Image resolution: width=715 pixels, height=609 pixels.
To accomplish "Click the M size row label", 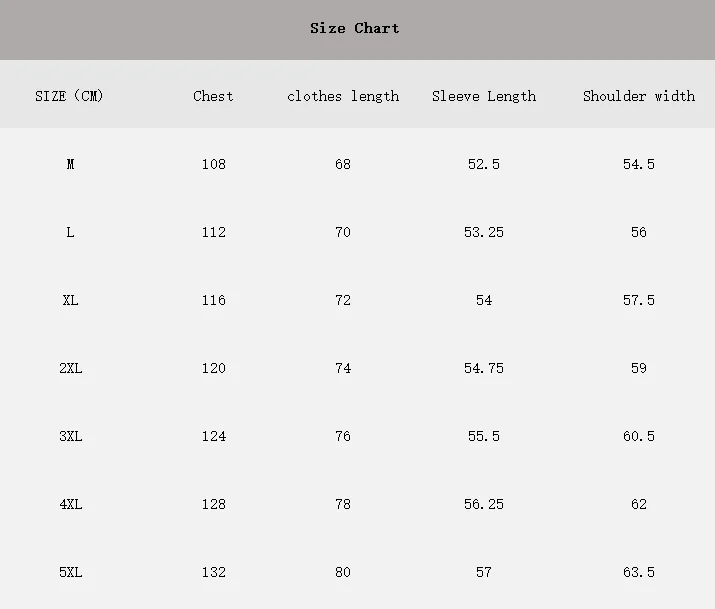I will coord(70,164).
